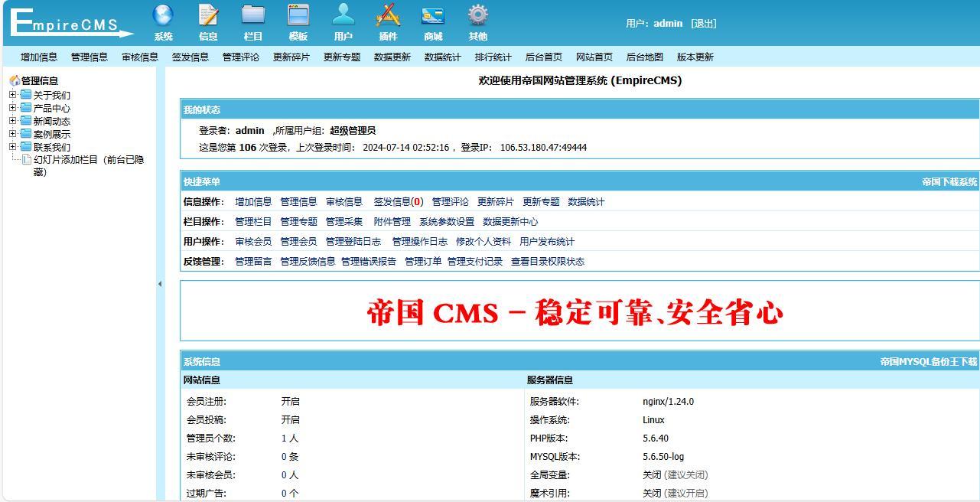Open 用户发布统计 in quick menu

547,242
